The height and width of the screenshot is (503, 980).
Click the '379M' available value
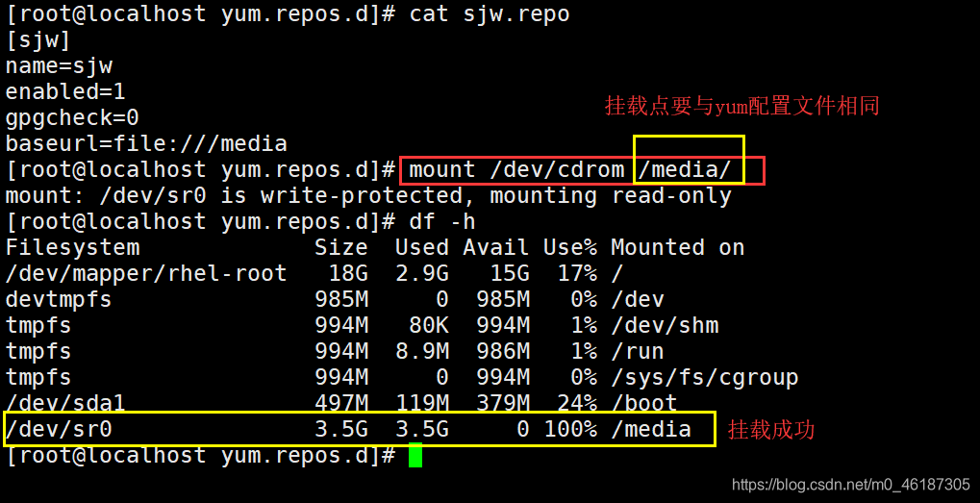tap(502, 404)
